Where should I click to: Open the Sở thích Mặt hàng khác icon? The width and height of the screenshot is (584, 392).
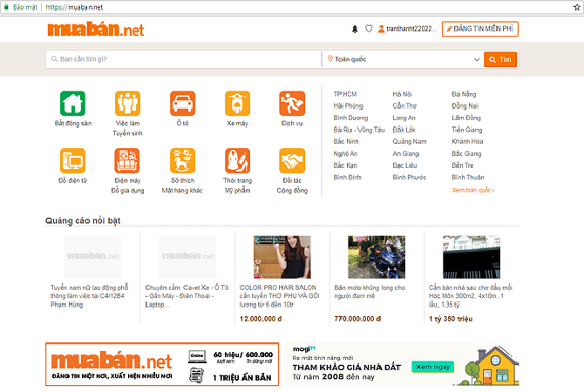coord(182,160)
